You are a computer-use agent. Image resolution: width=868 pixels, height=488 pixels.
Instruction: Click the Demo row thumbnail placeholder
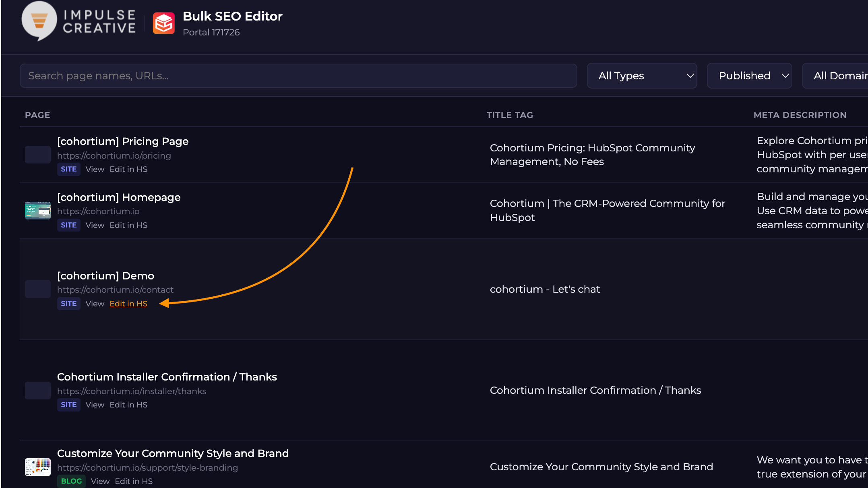[x=38, y=289]
